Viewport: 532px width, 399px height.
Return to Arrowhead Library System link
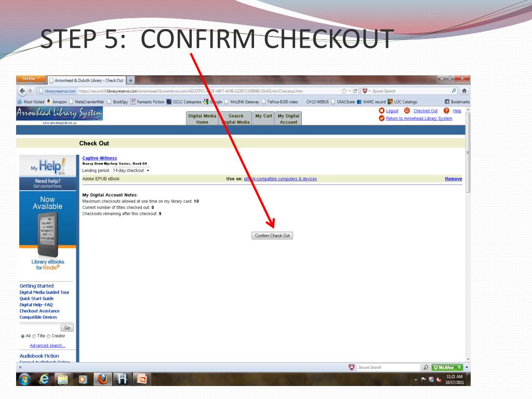(x=419, y=118)
